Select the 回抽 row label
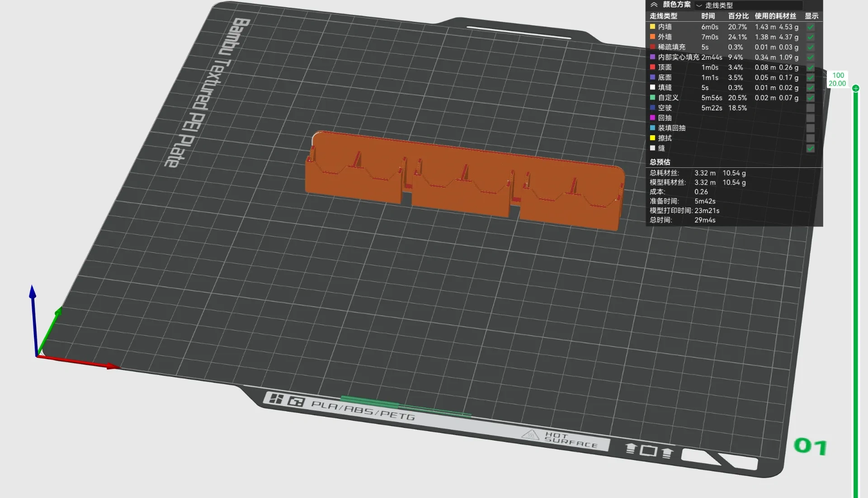 pyautogui.click(x=665, y=118)
